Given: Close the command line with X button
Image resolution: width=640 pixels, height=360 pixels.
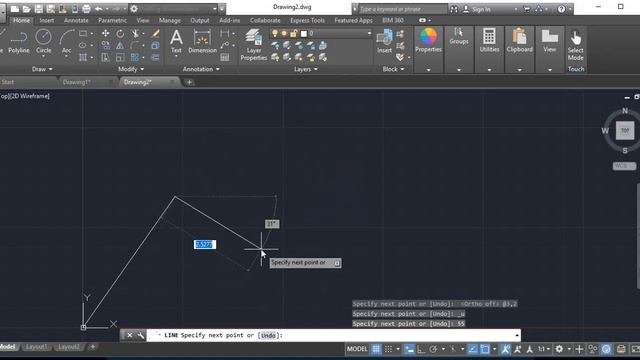Looking at the screenshot, I should [129, 336].
